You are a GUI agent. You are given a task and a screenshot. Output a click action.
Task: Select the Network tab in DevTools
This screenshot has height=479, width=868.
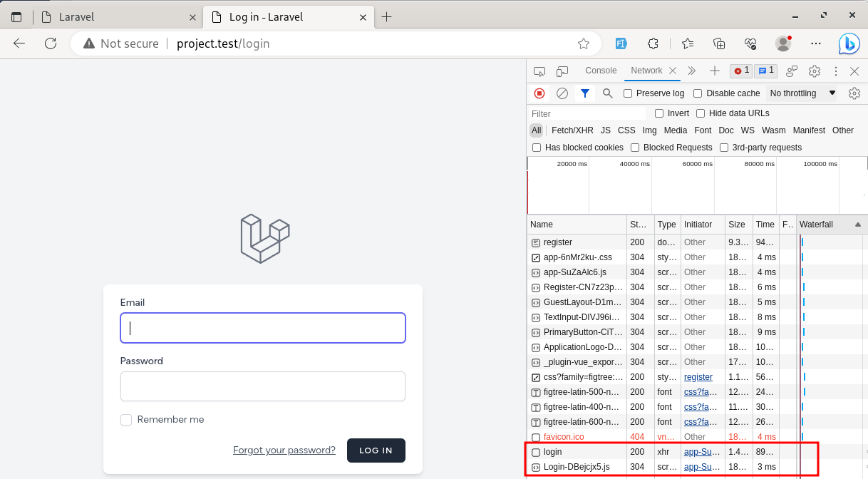pyautogui.click(x=646, y=71)
